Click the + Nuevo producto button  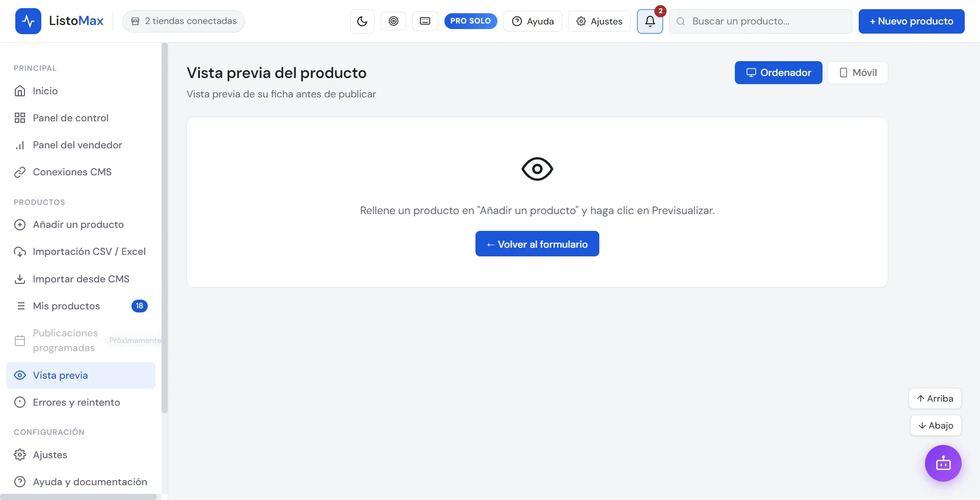tap(911, 21)
